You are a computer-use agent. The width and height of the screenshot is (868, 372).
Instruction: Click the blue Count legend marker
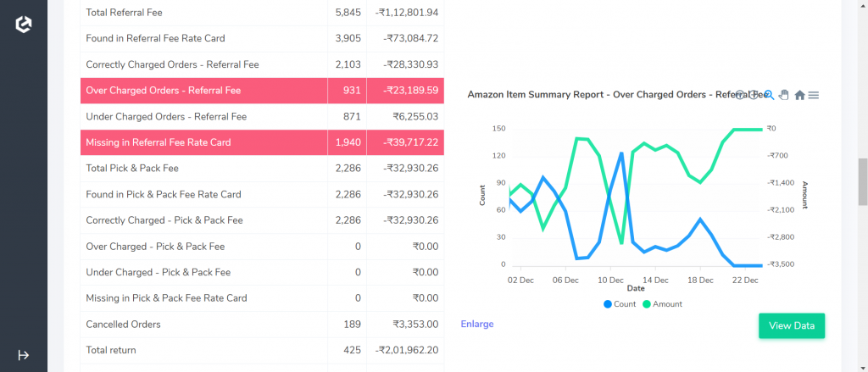coord(608,304)
